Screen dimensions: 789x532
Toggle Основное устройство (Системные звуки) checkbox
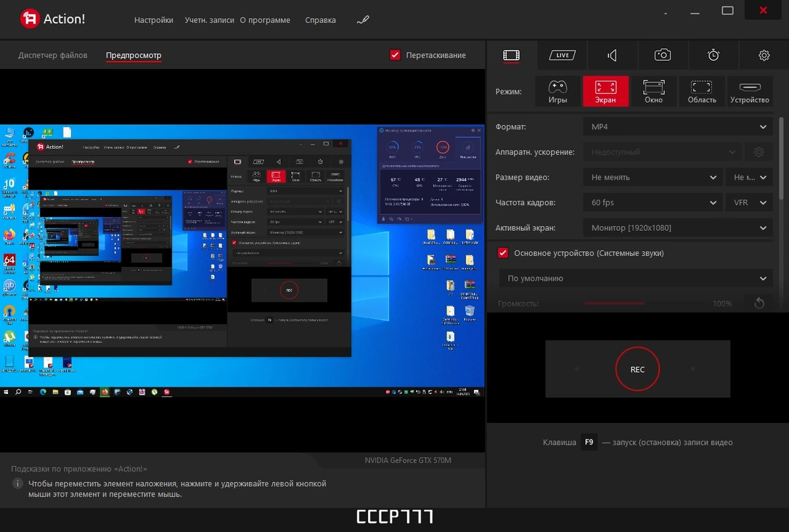pyautogui.click(x=503, y=253)
